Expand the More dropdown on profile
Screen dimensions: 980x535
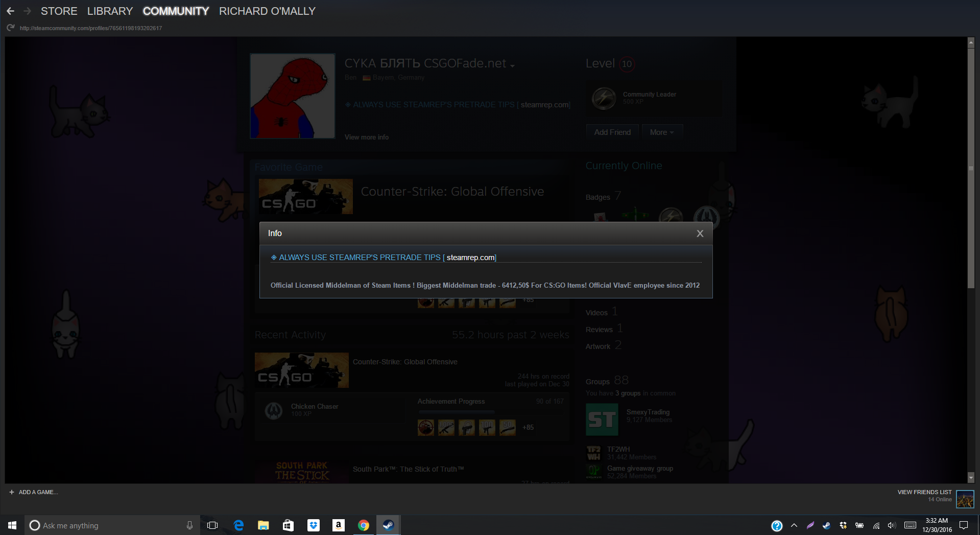(661, 132)
